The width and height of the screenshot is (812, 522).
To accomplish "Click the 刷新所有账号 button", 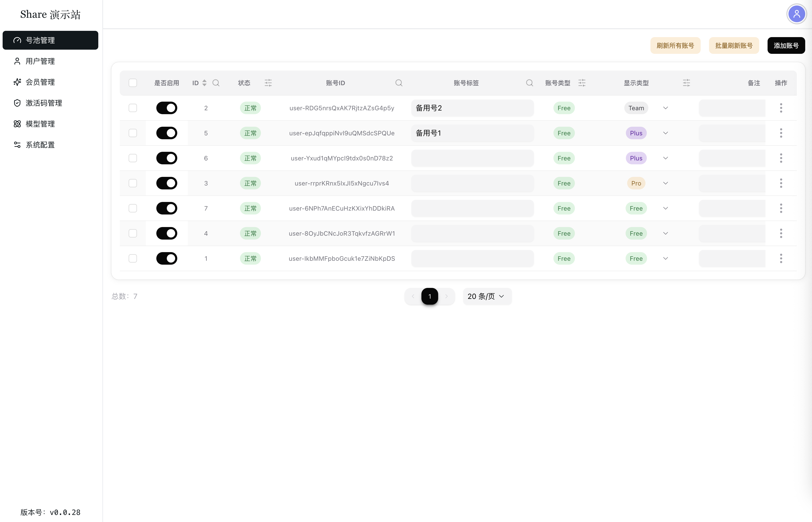I will point(675,45).
